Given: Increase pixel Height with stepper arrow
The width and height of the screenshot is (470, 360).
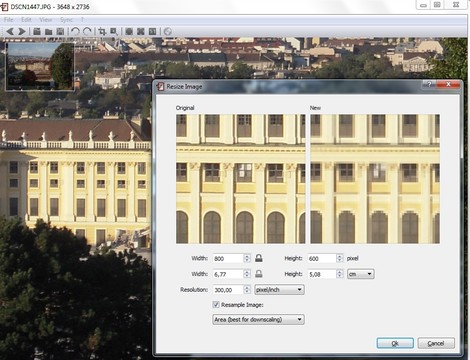Looking at the screenshot, I should 339,256.
